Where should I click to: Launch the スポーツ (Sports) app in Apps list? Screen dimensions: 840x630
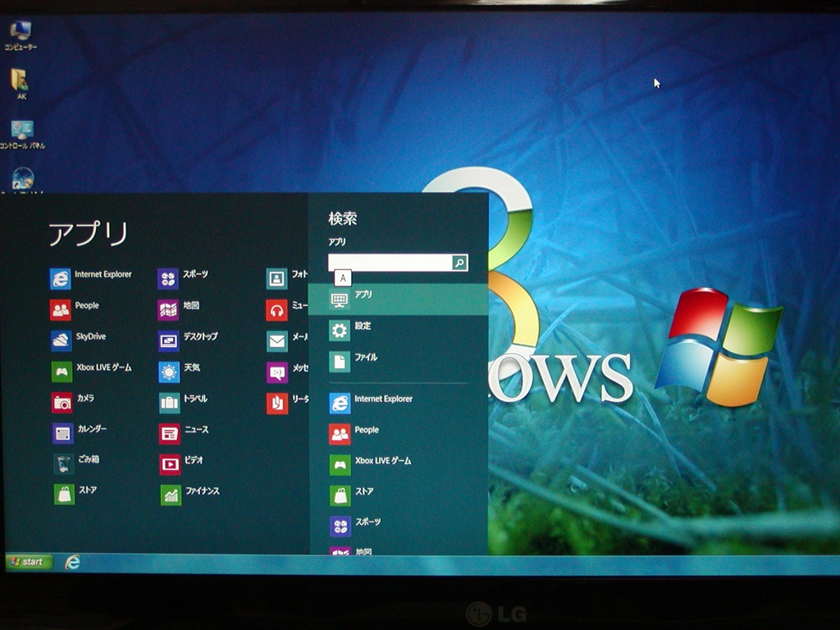(x=183, y=279)
